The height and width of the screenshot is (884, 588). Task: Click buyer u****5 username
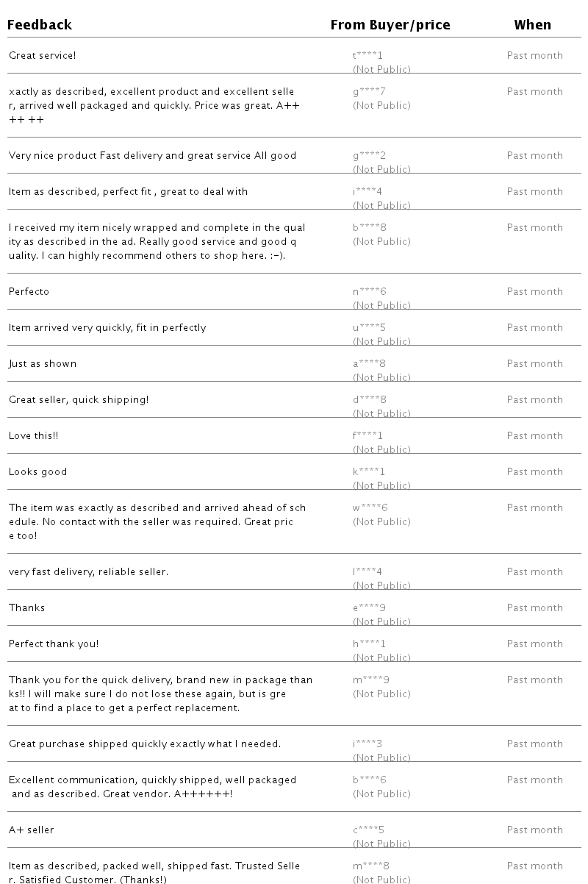369,327
